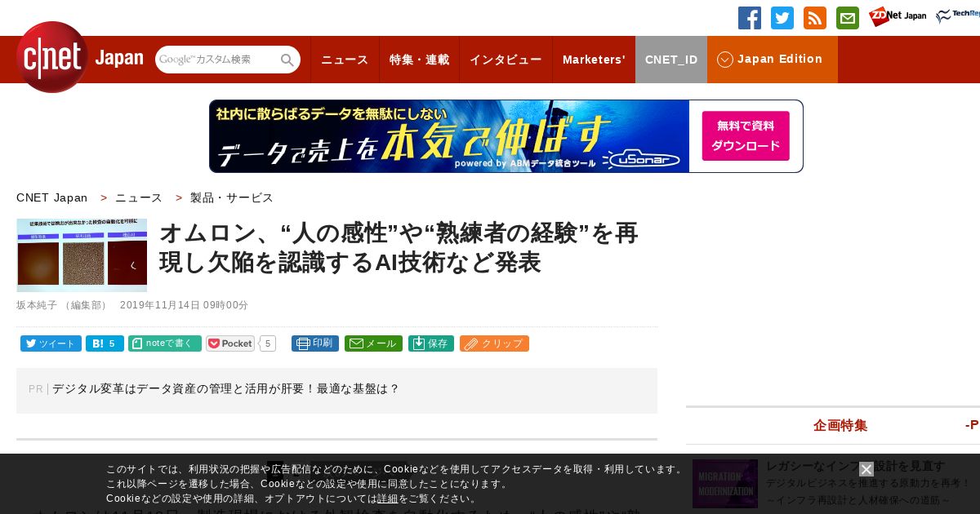Share article with ツイート button
The height and width of the screenshot is (514, 980).
pyautogui.click(x=51, y=343)
